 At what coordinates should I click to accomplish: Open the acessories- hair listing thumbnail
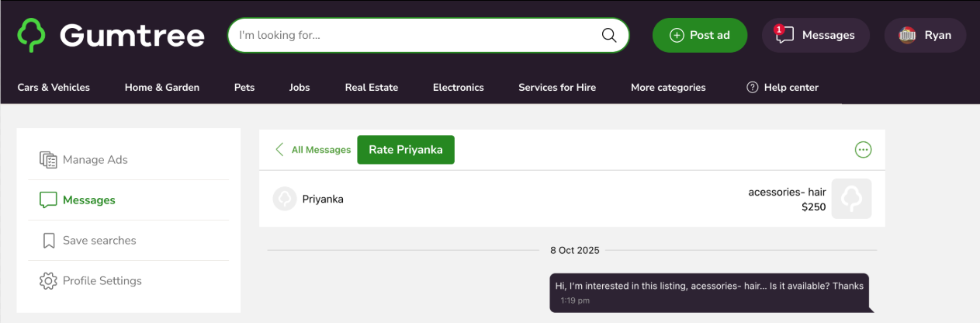[x=851, y=199]
